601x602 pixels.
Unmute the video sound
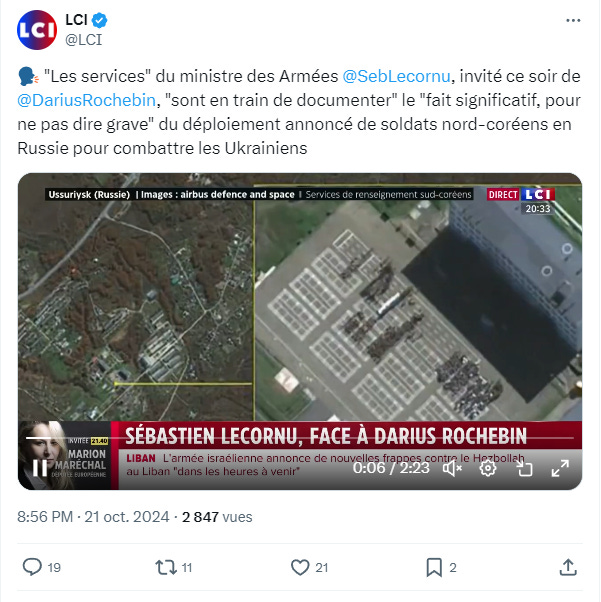[453, 468]
